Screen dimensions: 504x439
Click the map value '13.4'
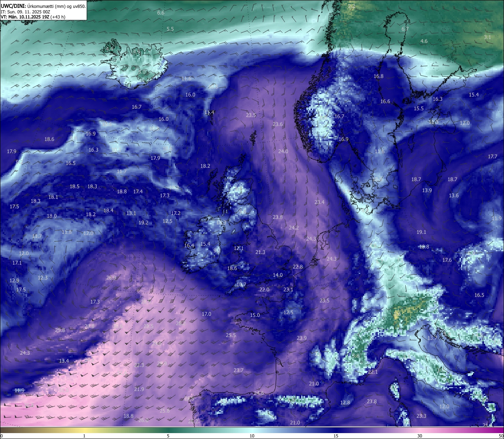pos(64,361)
